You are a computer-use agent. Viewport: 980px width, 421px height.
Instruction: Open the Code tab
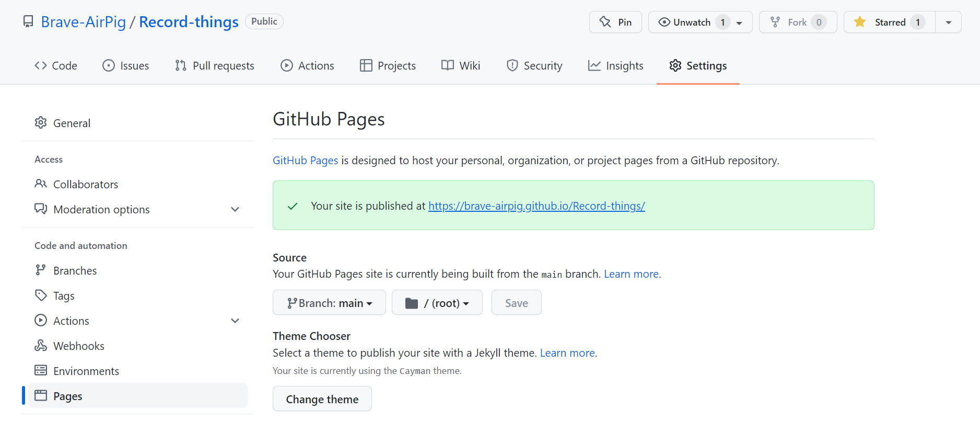[56, 65]
